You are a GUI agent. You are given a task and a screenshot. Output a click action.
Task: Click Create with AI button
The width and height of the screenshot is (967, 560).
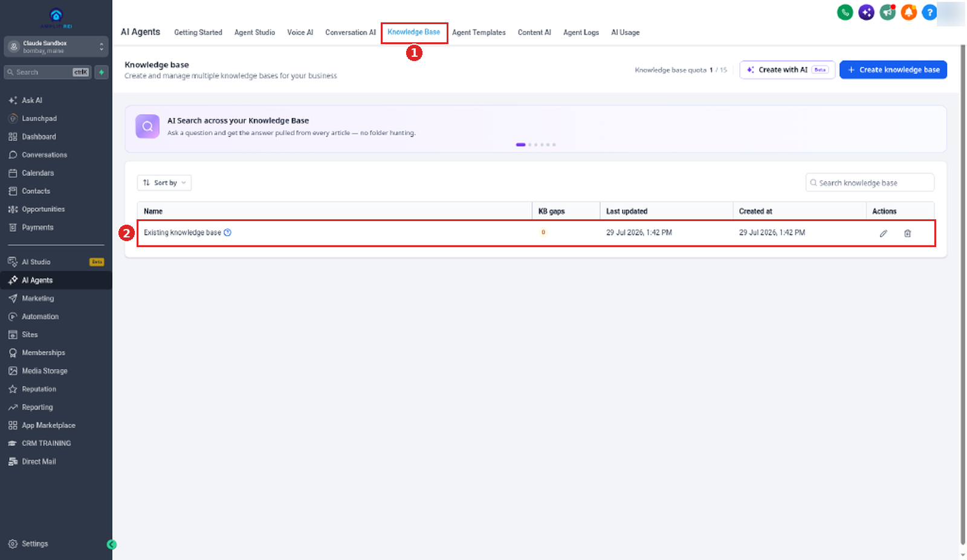click(788, 70)
